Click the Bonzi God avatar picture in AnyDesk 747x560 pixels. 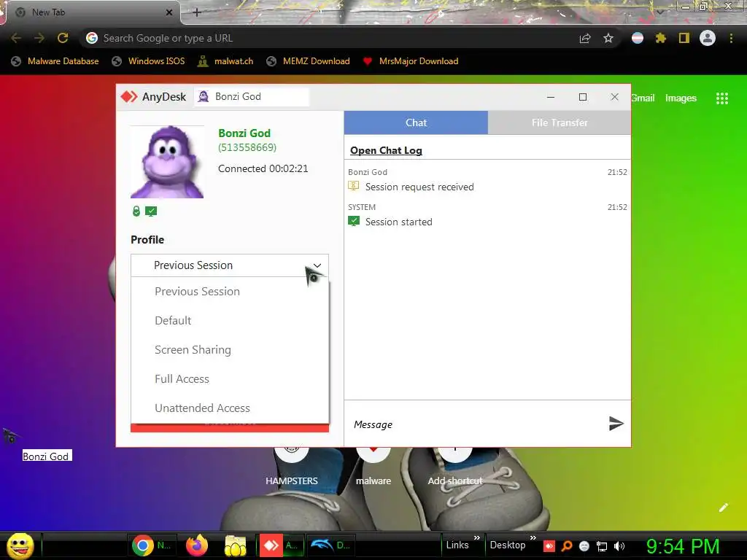pos(167,162)
